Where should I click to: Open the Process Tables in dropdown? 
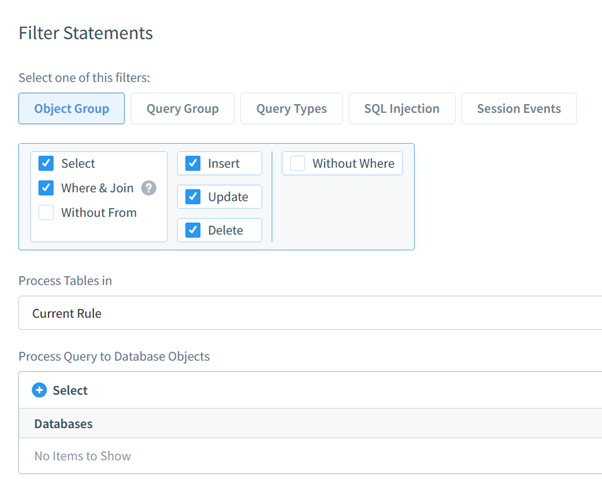point(310,313)
